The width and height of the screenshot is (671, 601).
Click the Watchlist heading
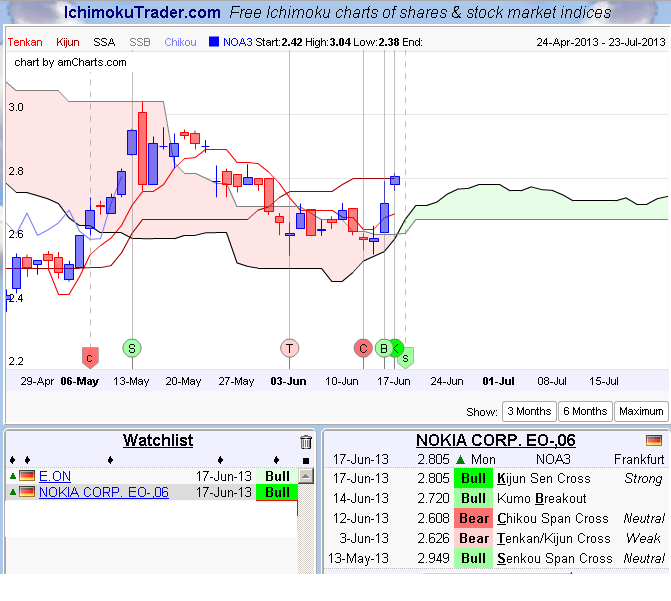coord(158,440)
